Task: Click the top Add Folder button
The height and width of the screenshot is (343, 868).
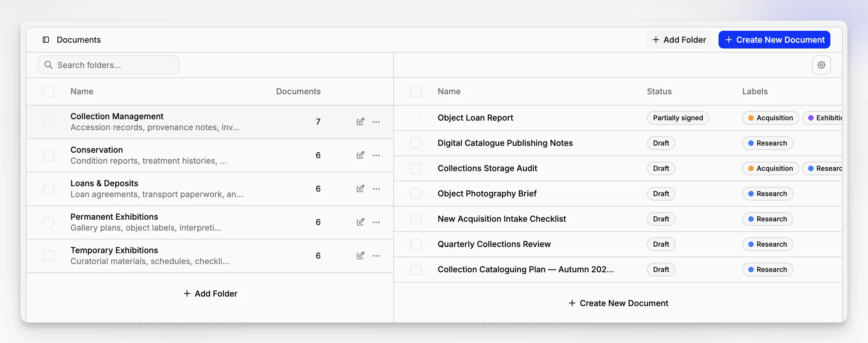Action: click(679, 40)
